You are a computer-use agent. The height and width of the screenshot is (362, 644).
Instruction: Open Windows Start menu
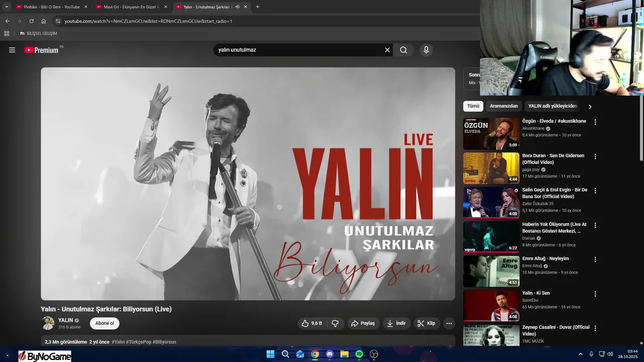click(271, 354)
